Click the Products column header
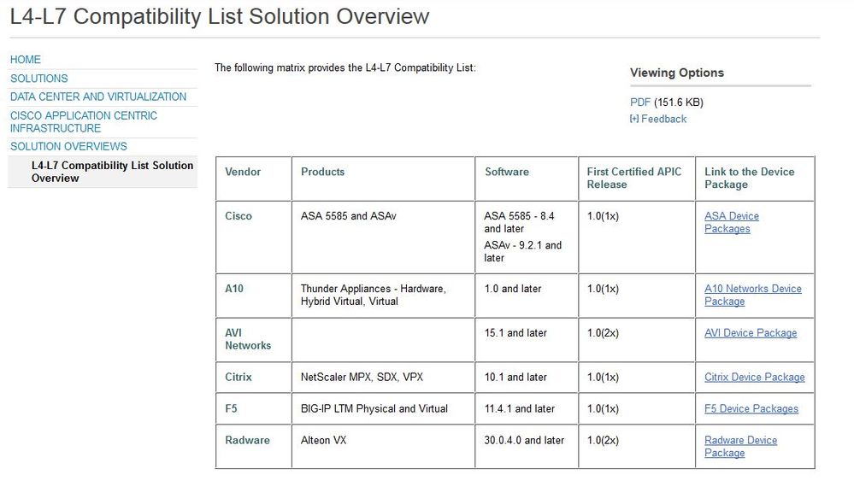Image resolution: width=854 pixels, height=504 pixels. pyautogui.click(x=322, y=172)
